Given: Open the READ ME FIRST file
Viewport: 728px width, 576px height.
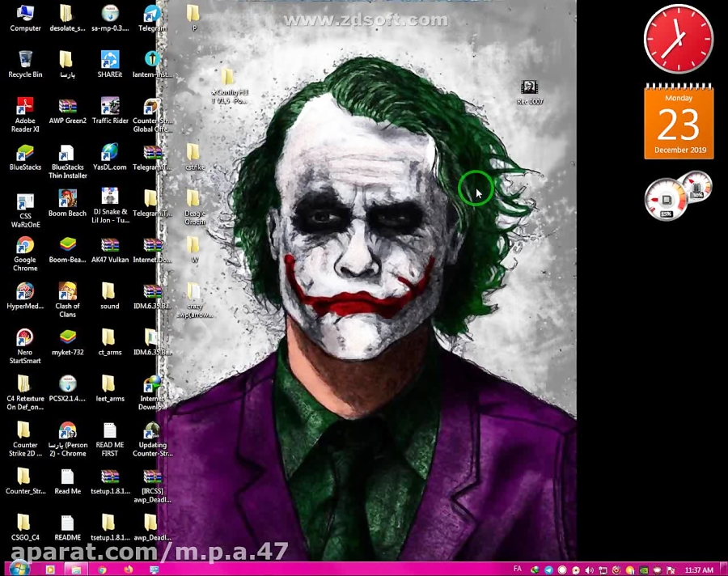Looking at the screenshot, I should [x=110, y=439].
